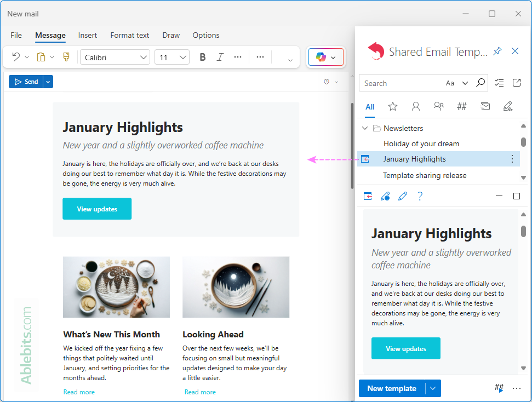
Task: Select the Favorites star filter
Action: (393, 106)
